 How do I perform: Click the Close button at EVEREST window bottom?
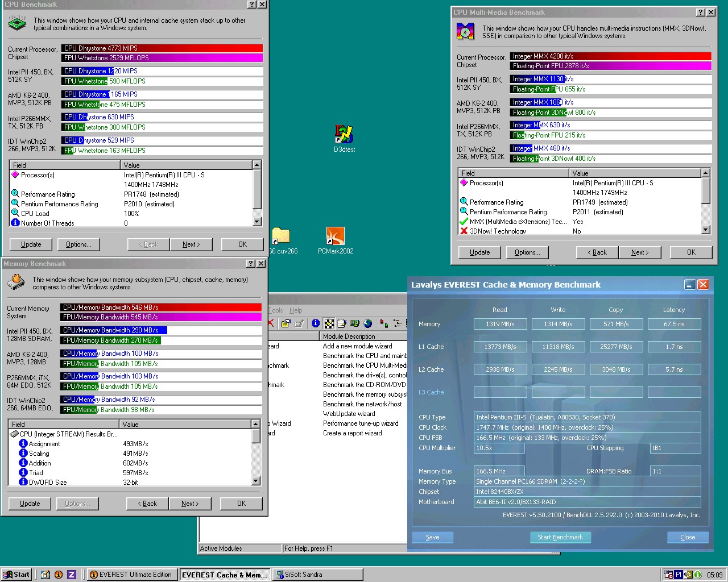click(x=688, y=537)
